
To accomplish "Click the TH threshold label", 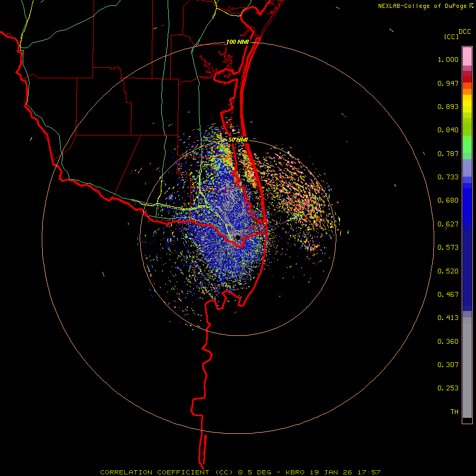I will pyautogui.click(x=454, y=412).
